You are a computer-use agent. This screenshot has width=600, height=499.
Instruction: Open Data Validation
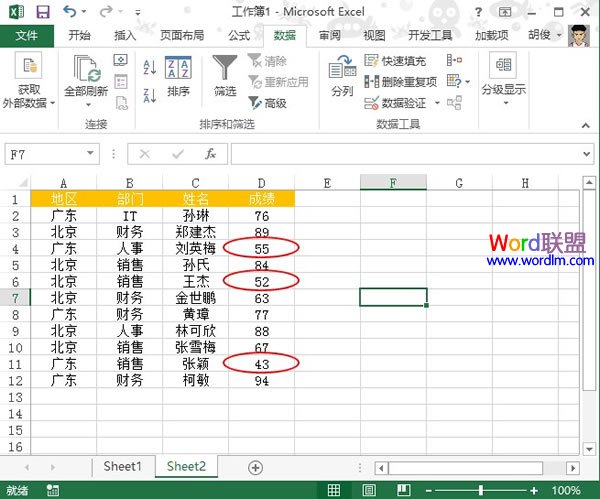click(395, 103)
